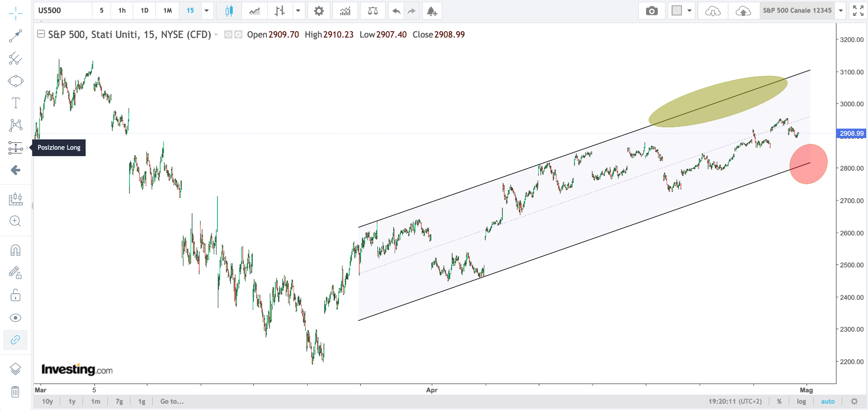Expand the saved layout name dropdown

pyautogui.click(x=841, y=10)
